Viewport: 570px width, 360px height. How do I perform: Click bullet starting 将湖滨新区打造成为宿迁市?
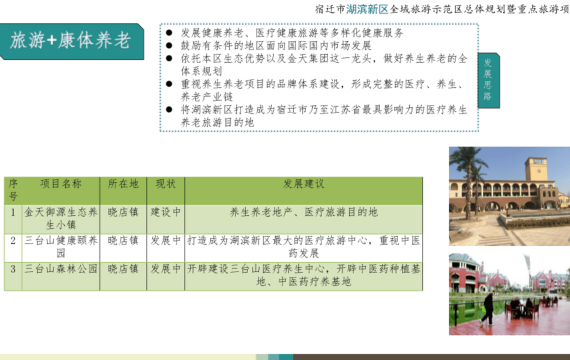(324, 116)
